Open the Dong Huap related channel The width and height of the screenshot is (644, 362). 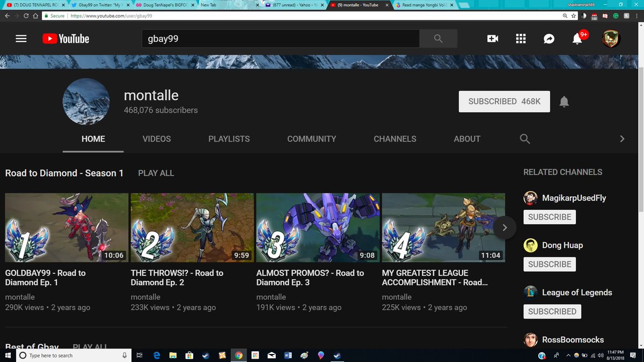(x=562, y=245)
